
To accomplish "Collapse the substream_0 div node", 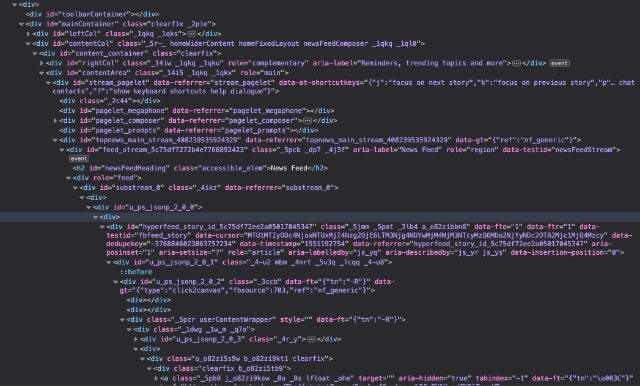I will coord(75,188).
